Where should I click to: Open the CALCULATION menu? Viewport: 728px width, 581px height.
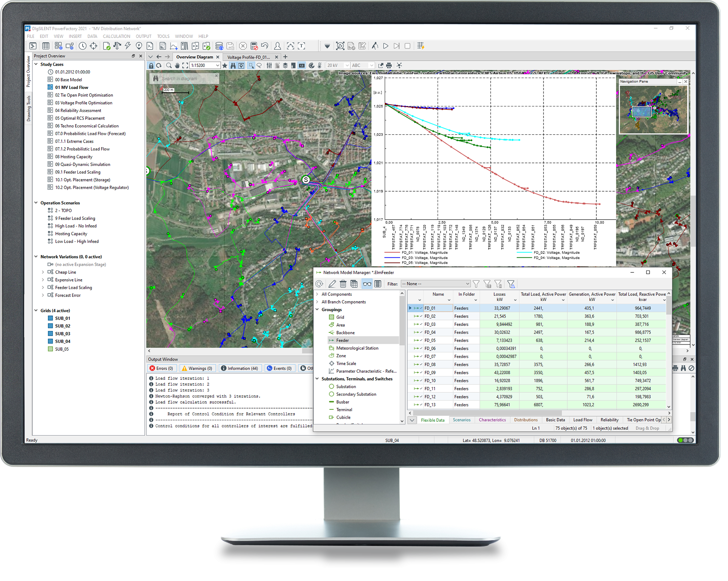point(116,37)
